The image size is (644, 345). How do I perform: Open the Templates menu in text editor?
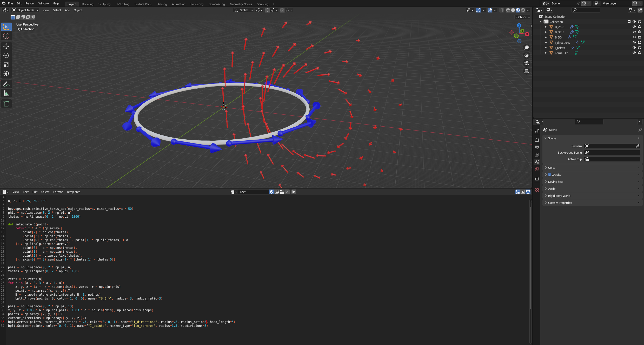(73, 192)
